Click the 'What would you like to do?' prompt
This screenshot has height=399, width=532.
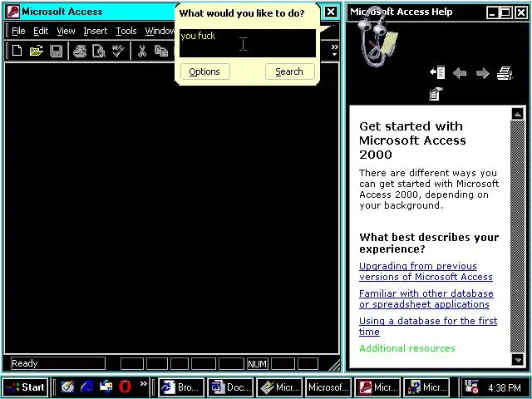point(242,13)
